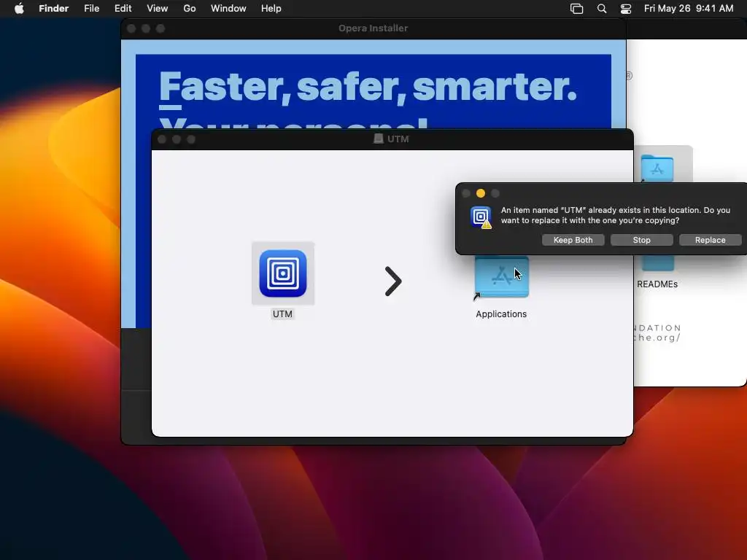The width and height of the screenshot is (747, 560).
Task: Click the Applications label in UTM window
Action: (x=501, y=314)
